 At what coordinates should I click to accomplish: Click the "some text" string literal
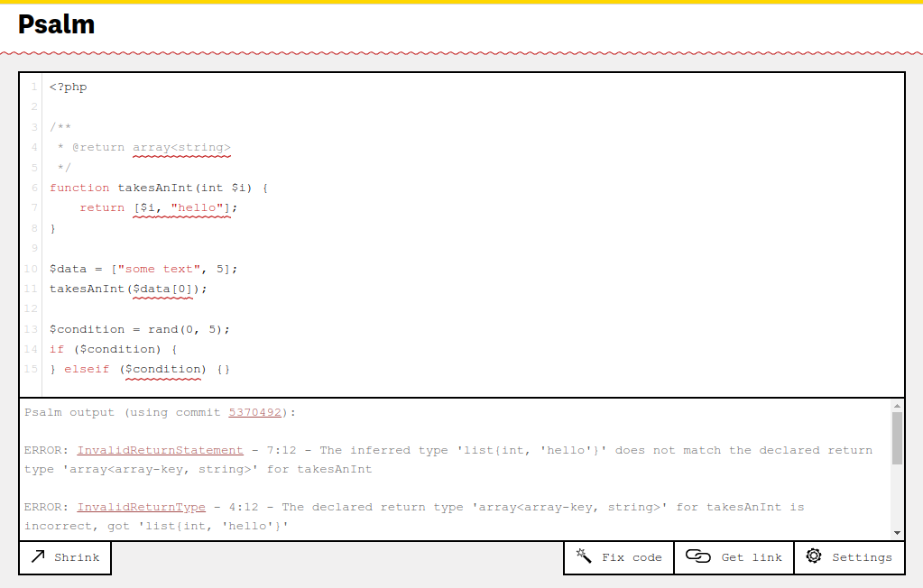pyautogui.click(x=159, y=269)
